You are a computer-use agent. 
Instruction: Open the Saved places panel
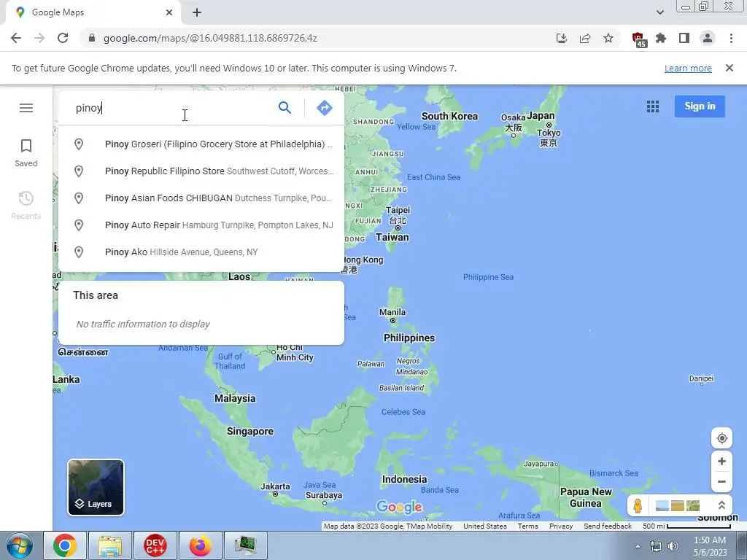[x=26, y=153]
